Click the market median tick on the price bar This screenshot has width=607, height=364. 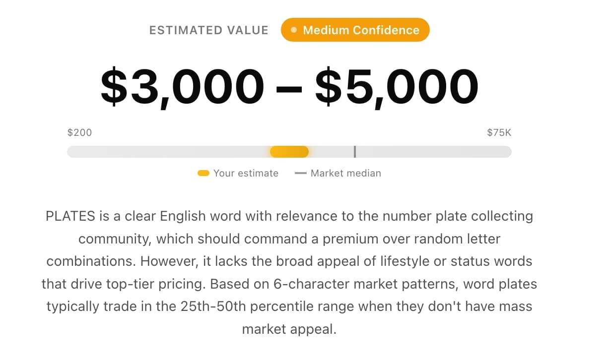pos(355,151)
